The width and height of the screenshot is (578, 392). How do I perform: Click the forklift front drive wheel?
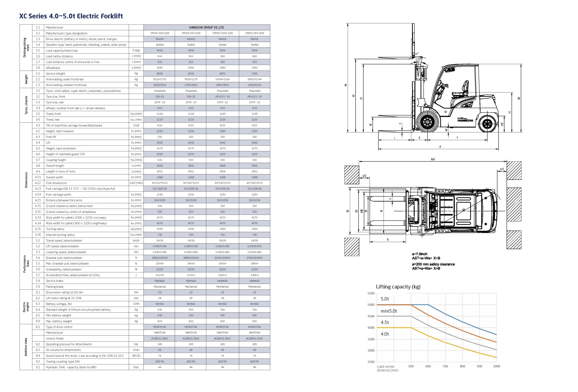428,122
